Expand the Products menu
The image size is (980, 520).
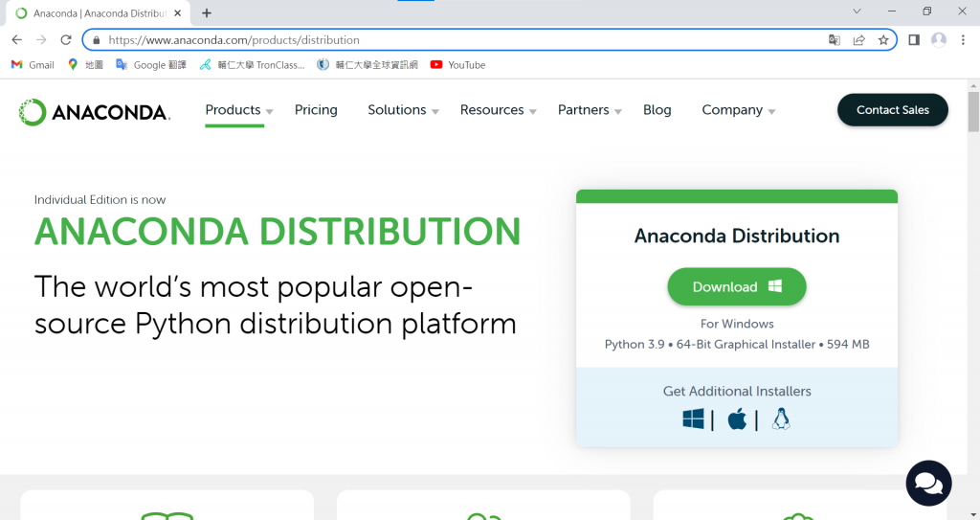coord(238,110)
